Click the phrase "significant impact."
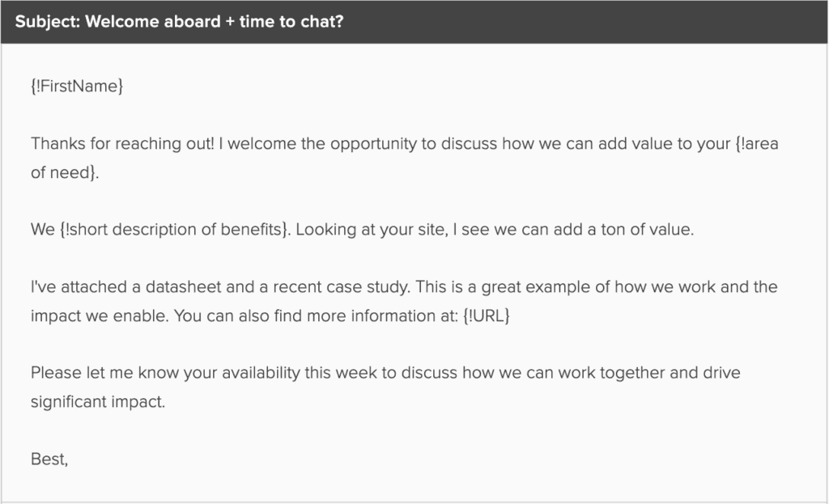The width and height of the screenshot is (829, 504). pyautogui.click(x=98, y=401)
